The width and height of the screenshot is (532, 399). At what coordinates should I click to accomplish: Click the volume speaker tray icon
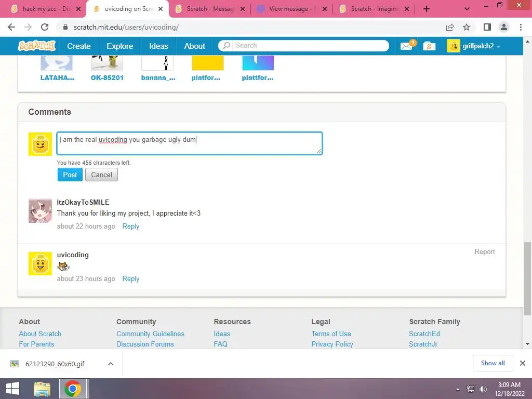tap(483, 389)
